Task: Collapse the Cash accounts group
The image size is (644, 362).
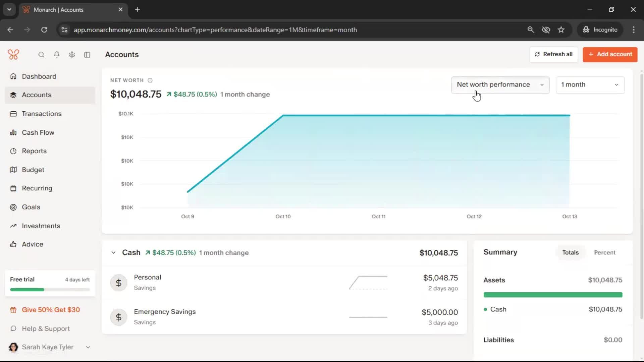Action: tap(113, 253)
